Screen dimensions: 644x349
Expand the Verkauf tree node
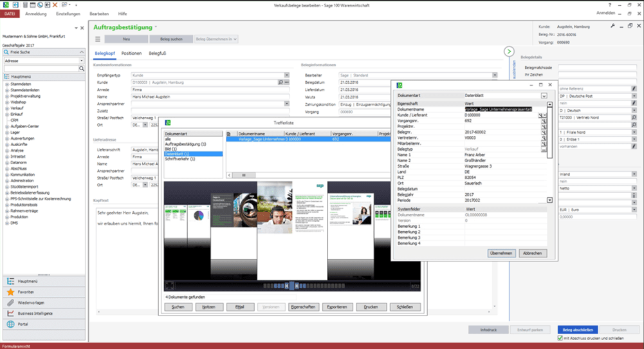tap(7, 108)
